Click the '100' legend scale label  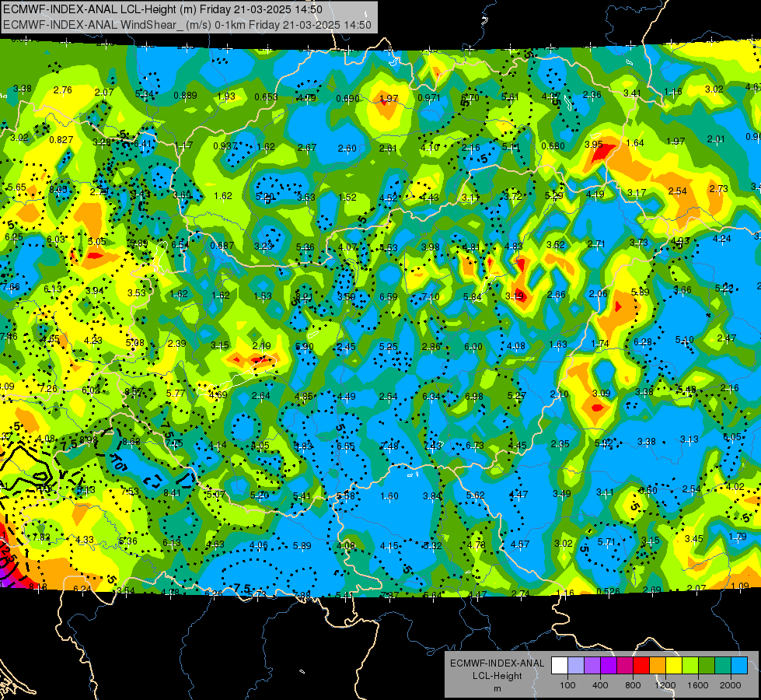(567, 685)
